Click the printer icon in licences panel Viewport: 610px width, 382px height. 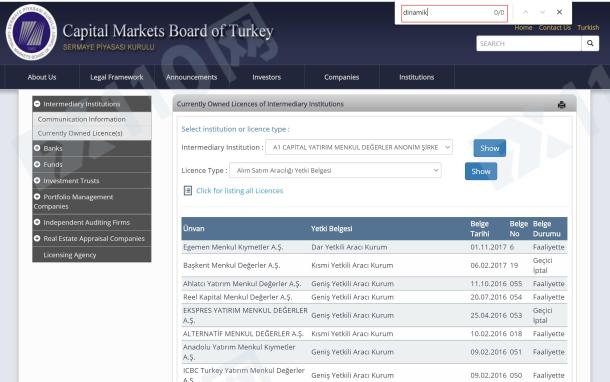561,105
